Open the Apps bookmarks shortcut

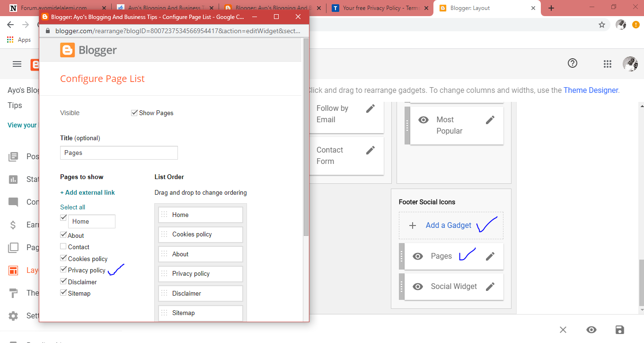19,40
